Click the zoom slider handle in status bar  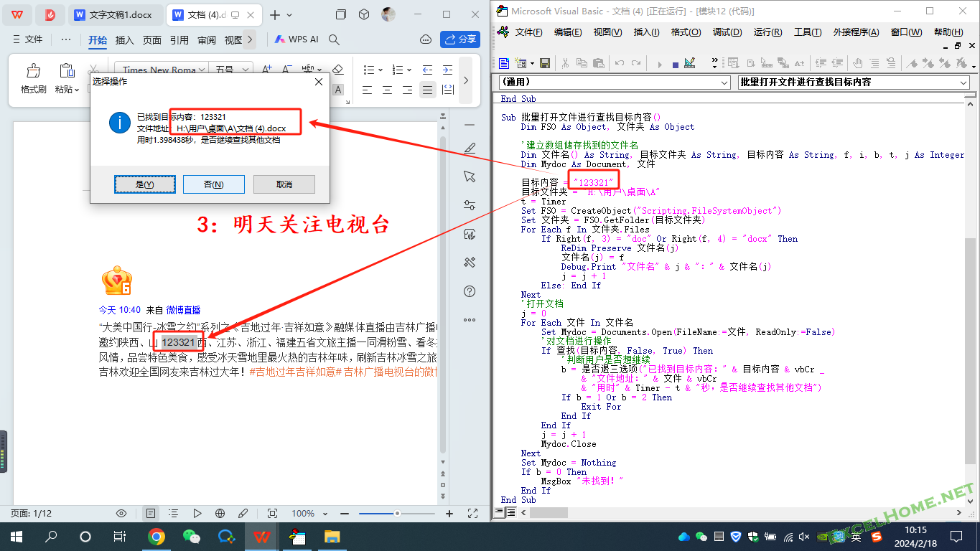tap(397, 514)
